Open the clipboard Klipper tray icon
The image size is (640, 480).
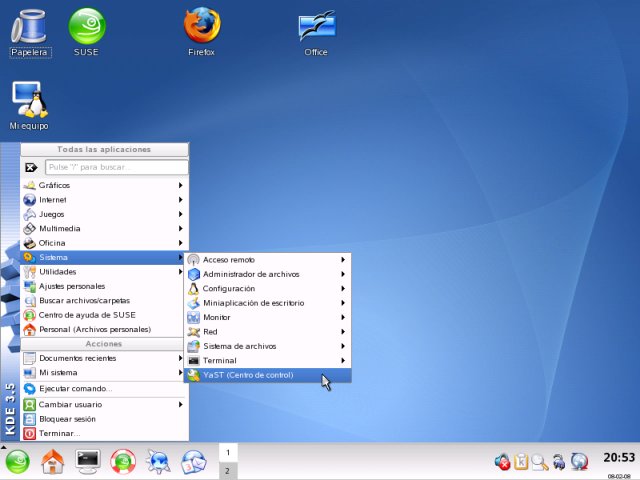[521, 462]
